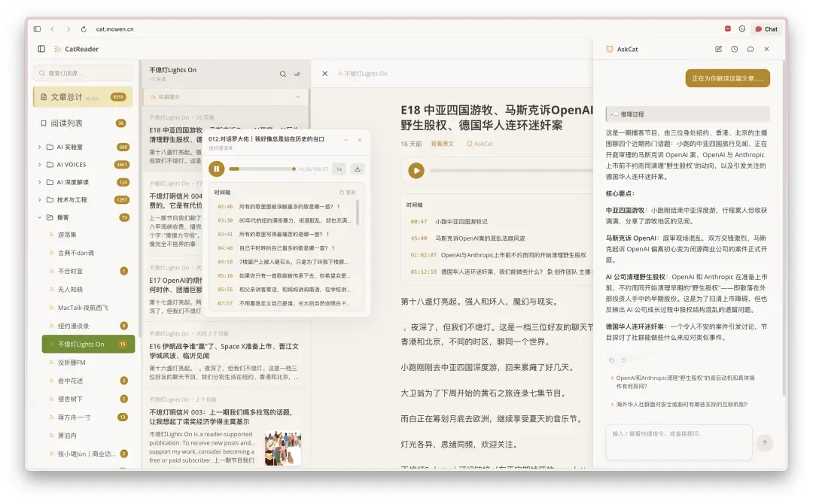Open AskCat chat history clock icon
Viewport: 813px width, 504px height.
pos(735,49)
